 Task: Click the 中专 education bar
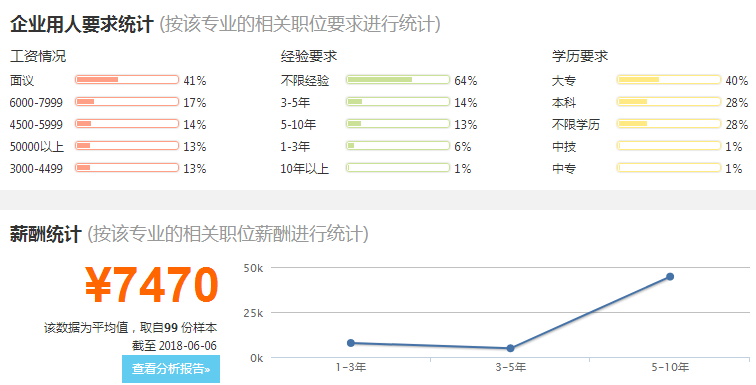click(669, 168)
